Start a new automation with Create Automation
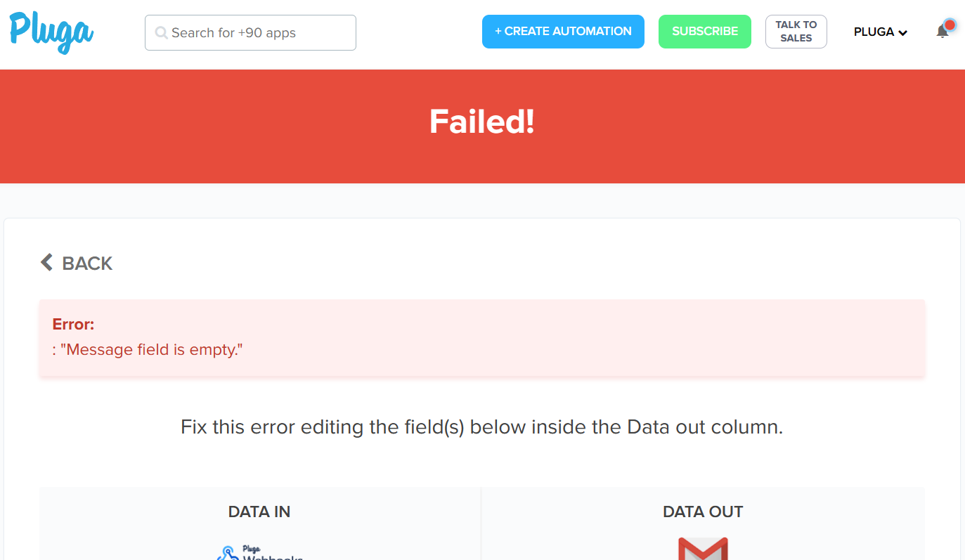The image size is (965, 560). point(563,32)
